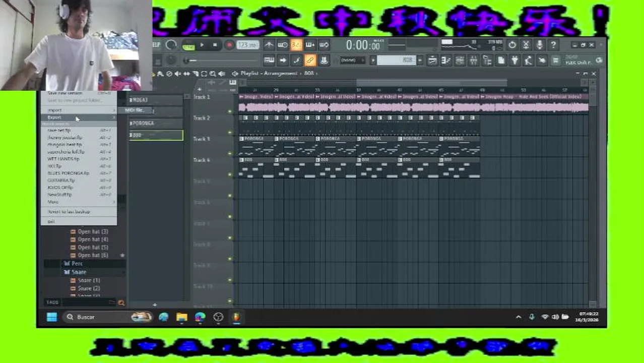Click the save file icon in toolbar
The image size is (644, 363).
[501, 60]
